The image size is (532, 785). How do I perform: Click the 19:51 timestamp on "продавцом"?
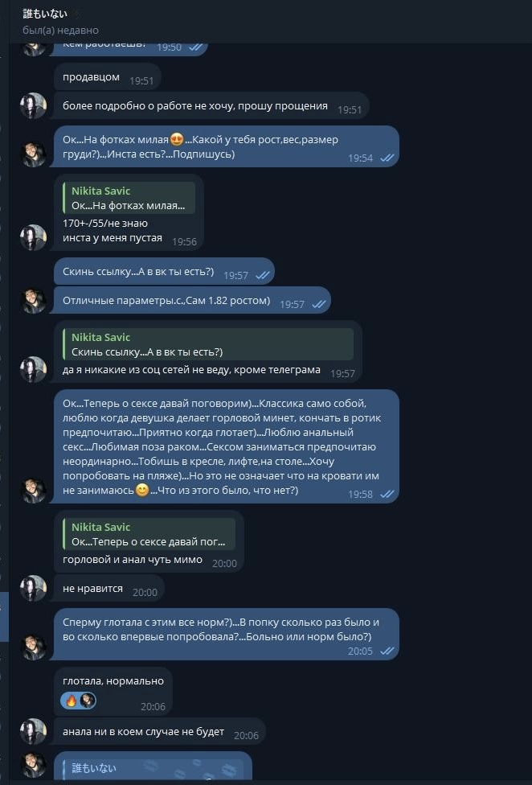[x=141, y=80]
